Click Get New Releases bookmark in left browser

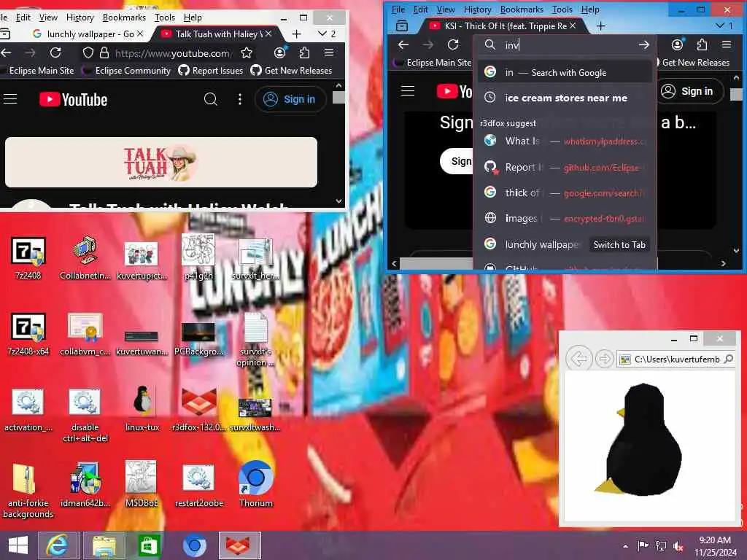pos(291,71)
